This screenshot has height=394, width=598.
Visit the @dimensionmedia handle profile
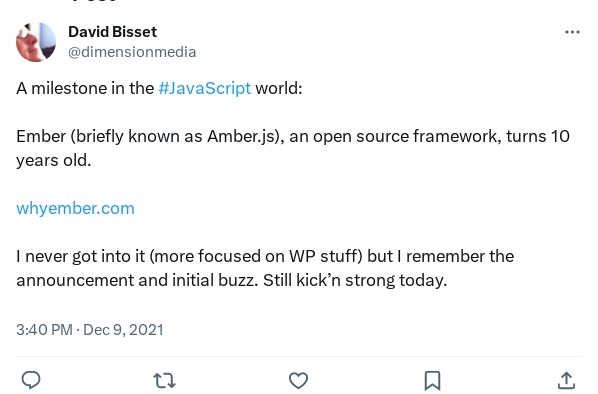[132, 52]
